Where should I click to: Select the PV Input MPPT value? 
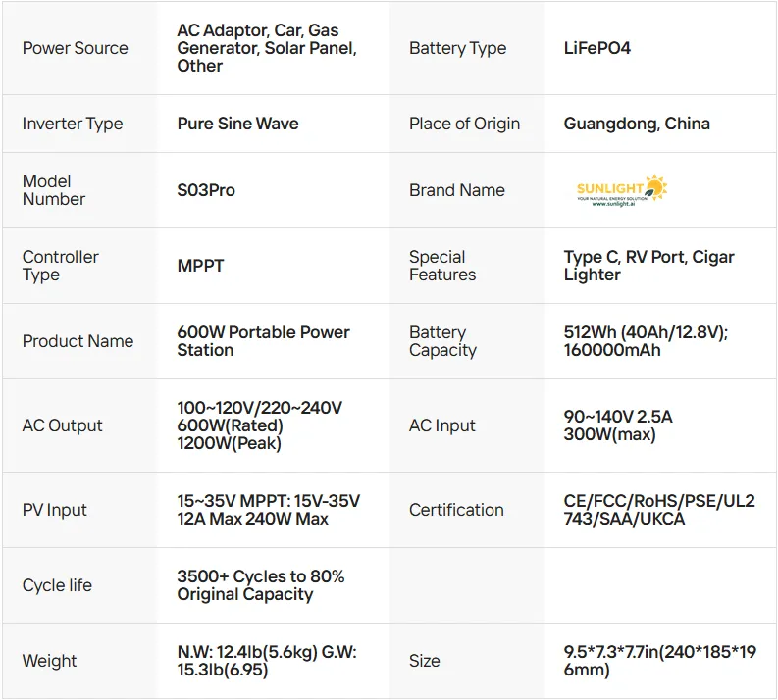click(x=268, y=510)
